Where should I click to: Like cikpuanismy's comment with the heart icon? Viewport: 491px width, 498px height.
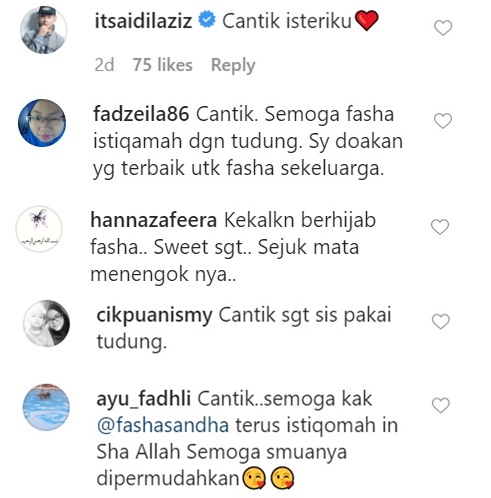tap(441, 321)
